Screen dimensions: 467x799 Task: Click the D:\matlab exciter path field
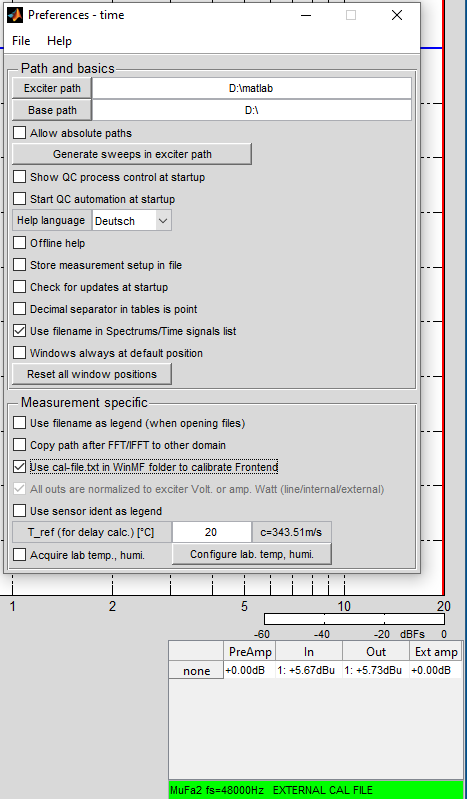click(251, 88)
